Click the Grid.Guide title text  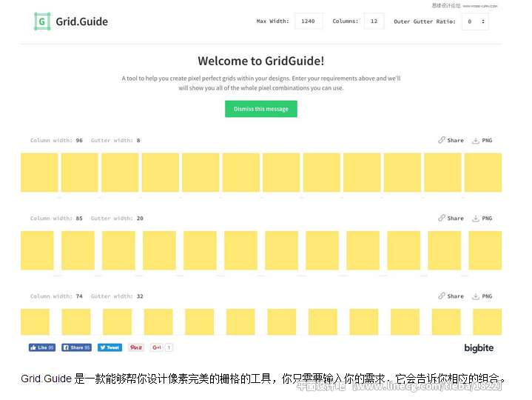82,21
